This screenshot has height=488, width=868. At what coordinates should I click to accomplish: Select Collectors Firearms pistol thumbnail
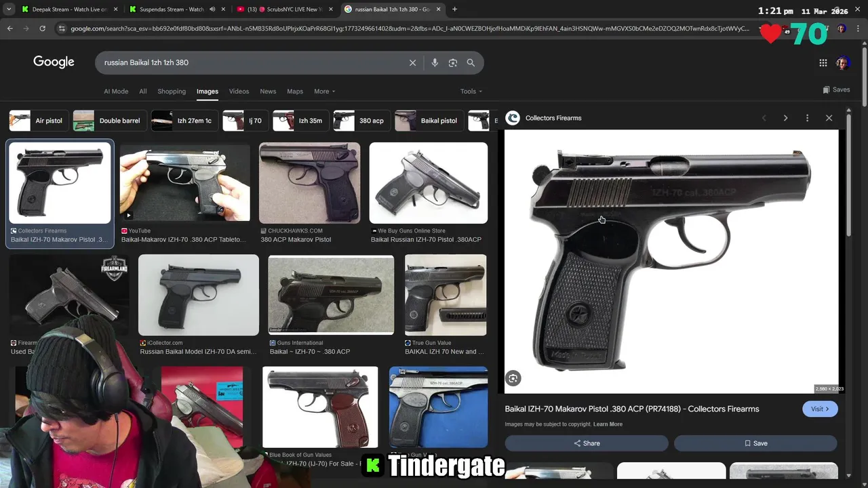click(x=60, y=183)
